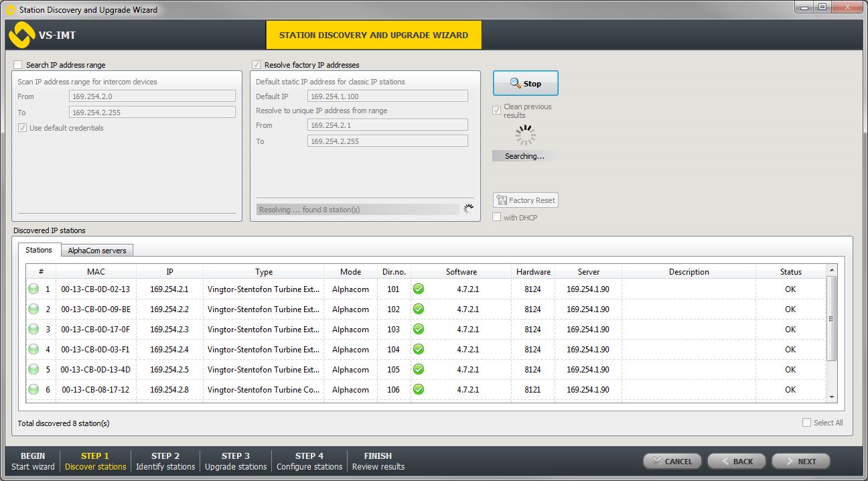Click the Stop search button

pos(525,84)
